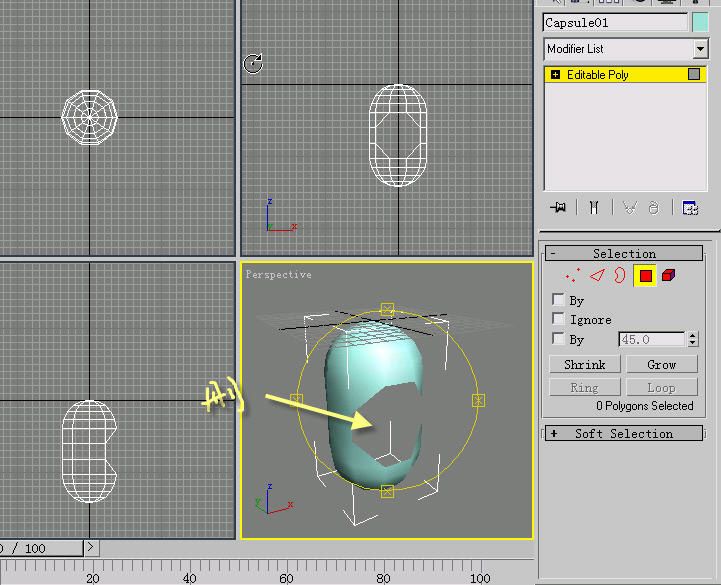
Task: Toggle gray square on Editable Poly row
Action: [693, 74]
